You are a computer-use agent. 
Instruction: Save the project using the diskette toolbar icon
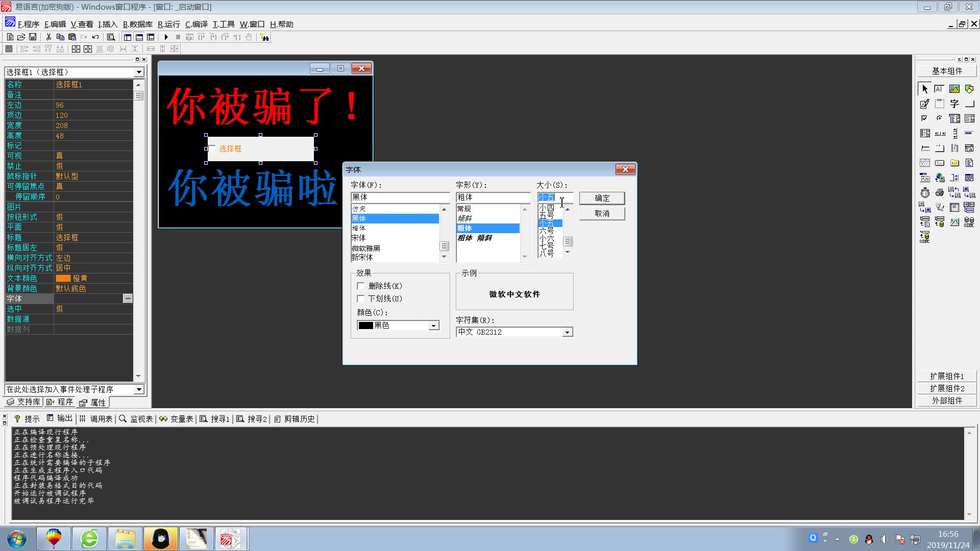click(33, 37)
